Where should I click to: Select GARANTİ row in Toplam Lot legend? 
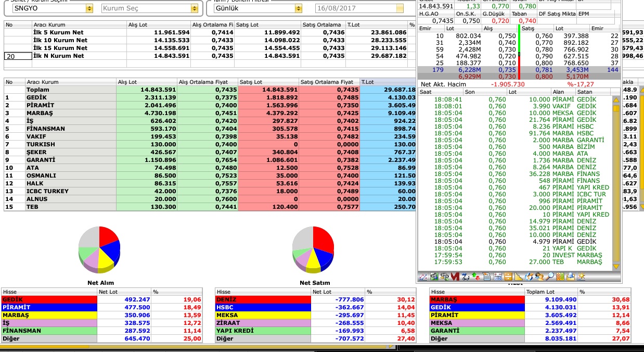coord(530,331)
